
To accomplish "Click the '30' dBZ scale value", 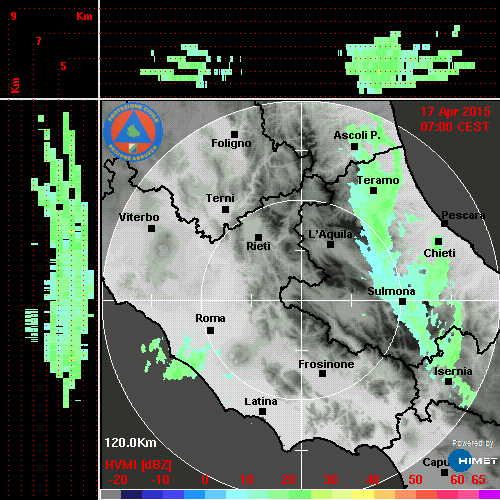I will 331,480.
